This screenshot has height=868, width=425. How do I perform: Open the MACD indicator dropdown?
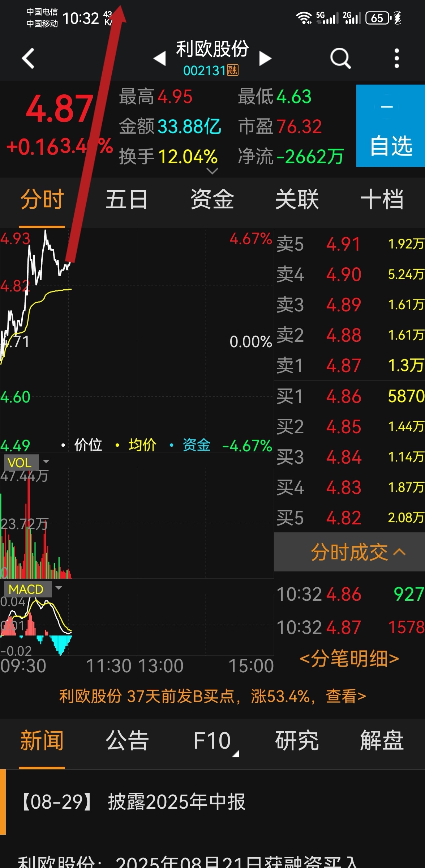[x=33, y=590]
